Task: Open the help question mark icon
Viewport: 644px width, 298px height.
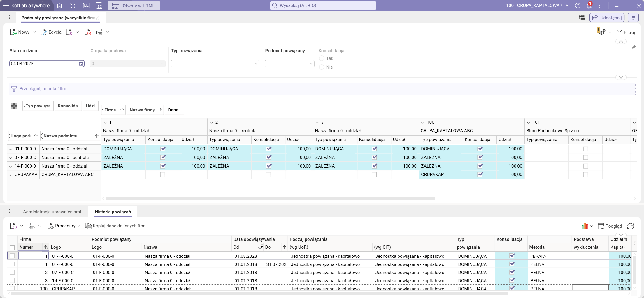Action: [x=578, y=6]
